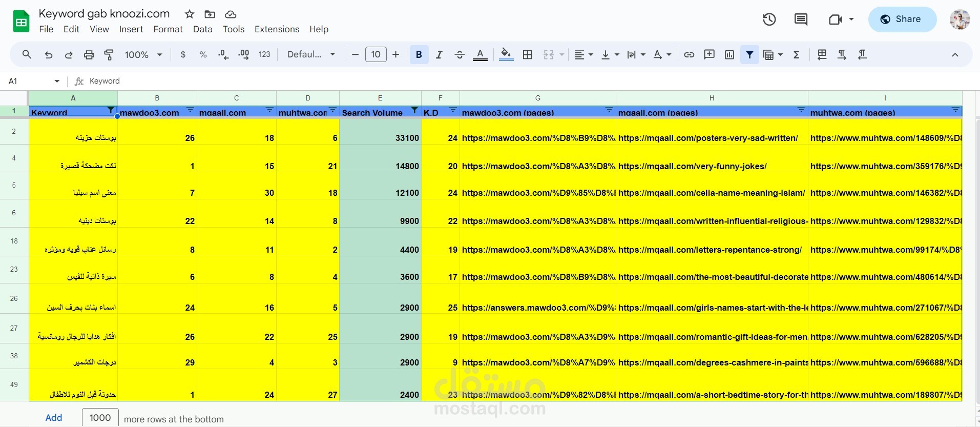The width and height of the screenshot is (980, 427).
Task: Decrease decimal places
Action: click(223, 55)
